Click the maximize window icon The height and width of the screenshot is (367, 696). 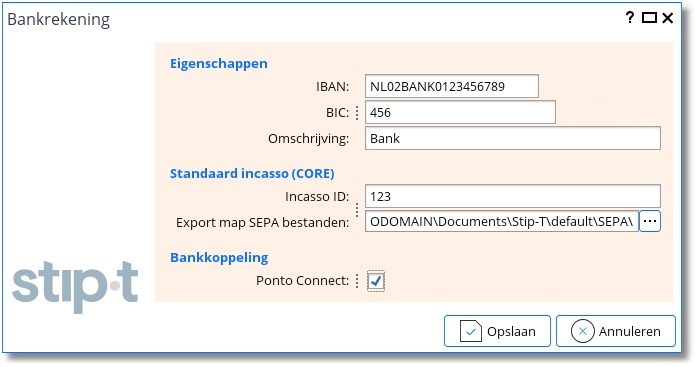(x=649, y=18)
